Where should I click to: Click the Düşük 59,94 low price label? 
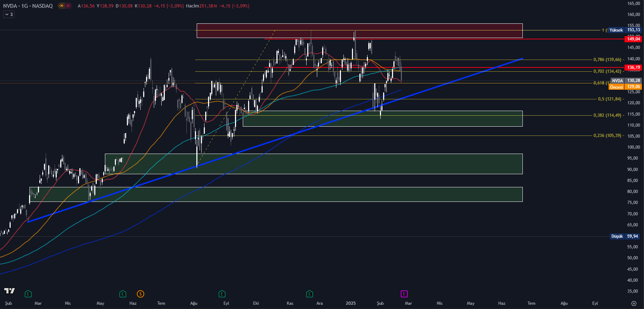tap(625, 236)
